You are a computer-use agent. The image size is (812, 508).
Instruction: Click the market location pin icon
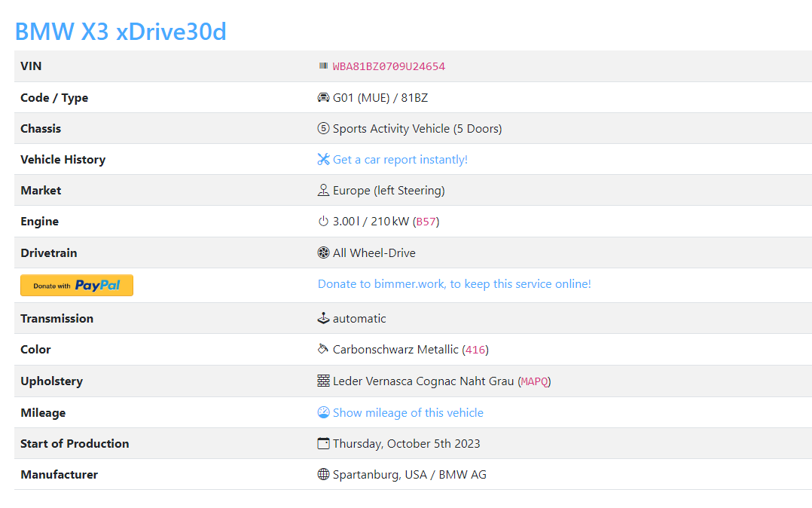tap(323, 191)
